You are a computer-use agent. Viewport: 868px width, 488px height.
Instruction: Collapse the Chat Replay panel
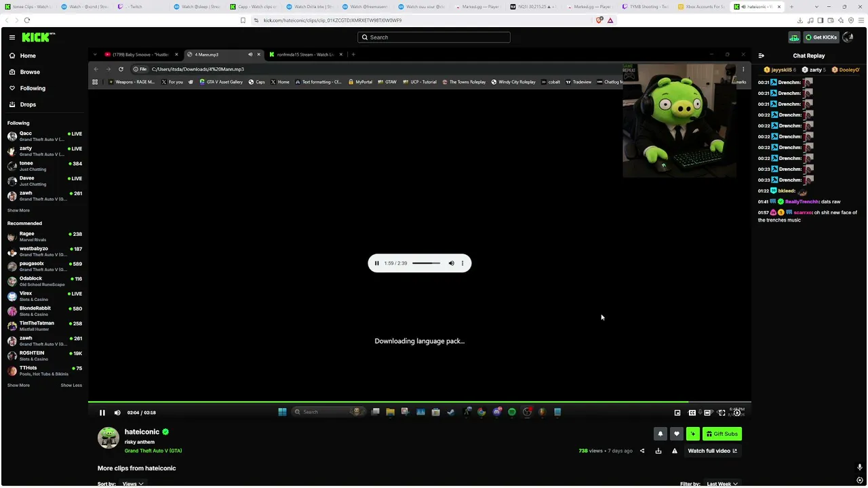(x=761, y=56)
